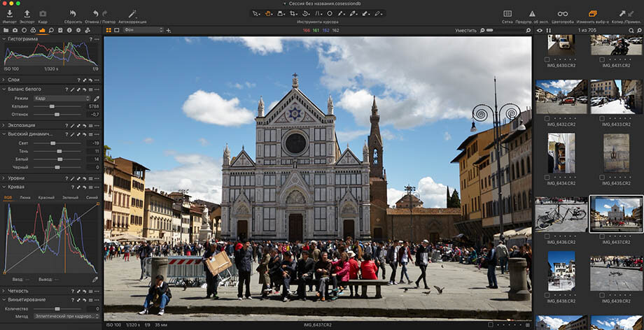Viewport: 644px width, 330px height.
Task: Toggle Изменить выбр-е edit selected variants
Action: (592, 13)
